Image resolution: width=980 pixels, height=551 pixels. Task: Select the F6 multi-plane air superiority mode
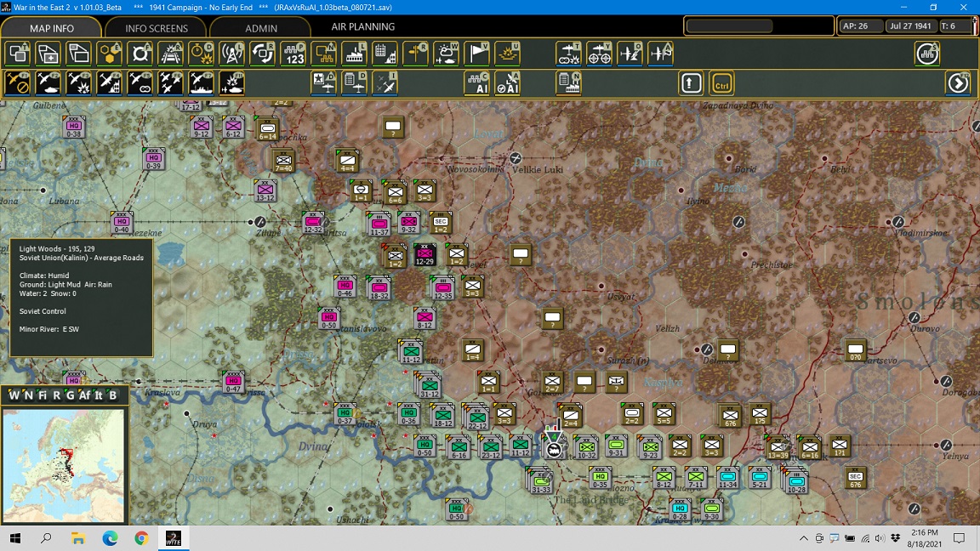tap(171, 83)
